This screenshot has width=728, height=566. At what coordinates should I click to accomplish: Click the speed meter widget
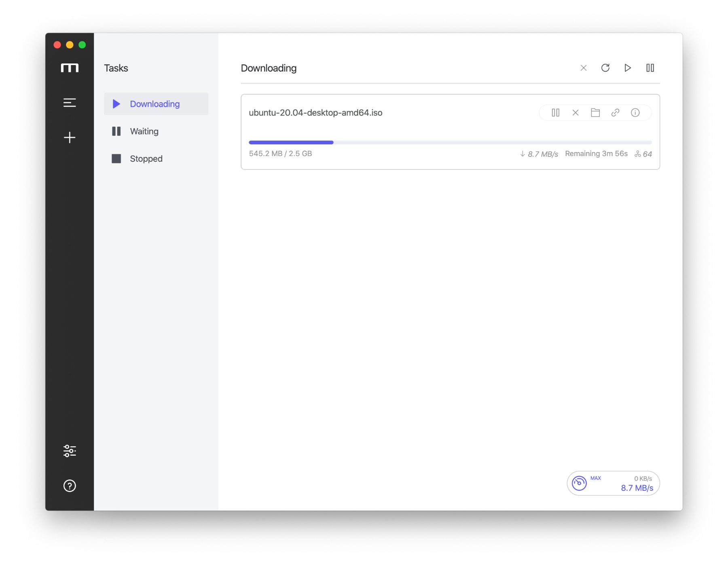tap(613, 483)
